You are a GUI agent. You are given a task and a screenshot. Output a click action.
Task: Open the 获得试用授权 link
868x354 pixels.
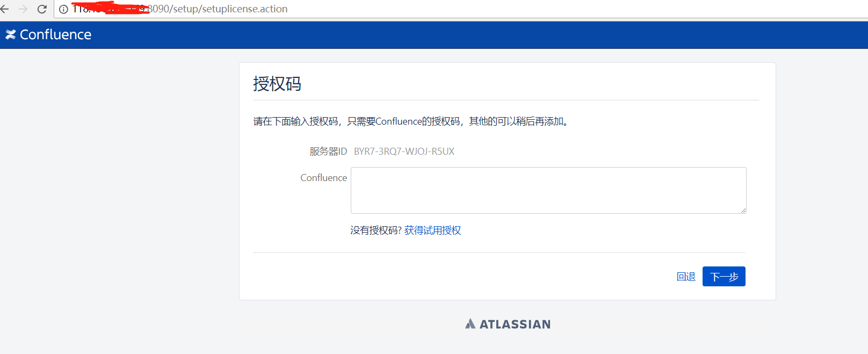pyautogui.click(x=432, y=230)
